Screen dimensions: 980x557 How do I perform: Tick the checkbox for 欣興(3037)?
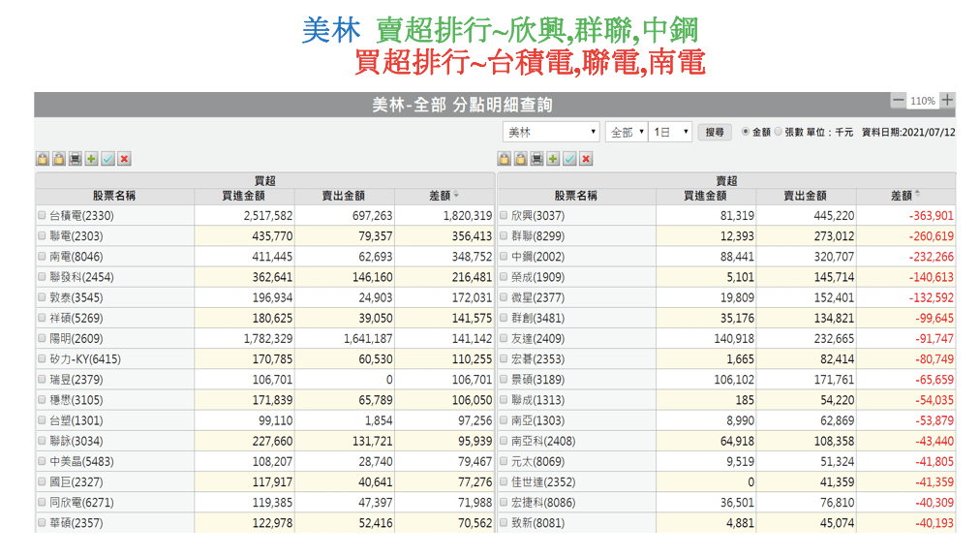[x=504, y=216]
